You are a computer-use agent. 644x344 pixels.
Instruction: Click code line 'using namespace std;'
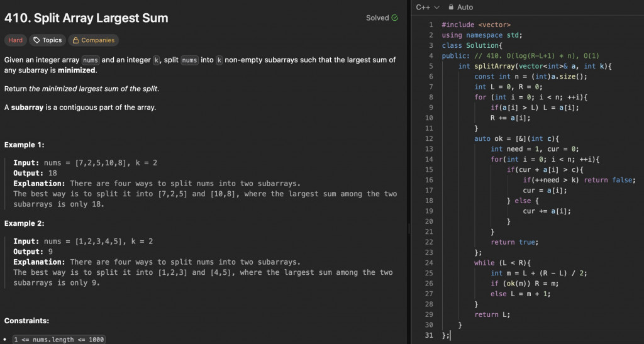[x=482, y=35]
